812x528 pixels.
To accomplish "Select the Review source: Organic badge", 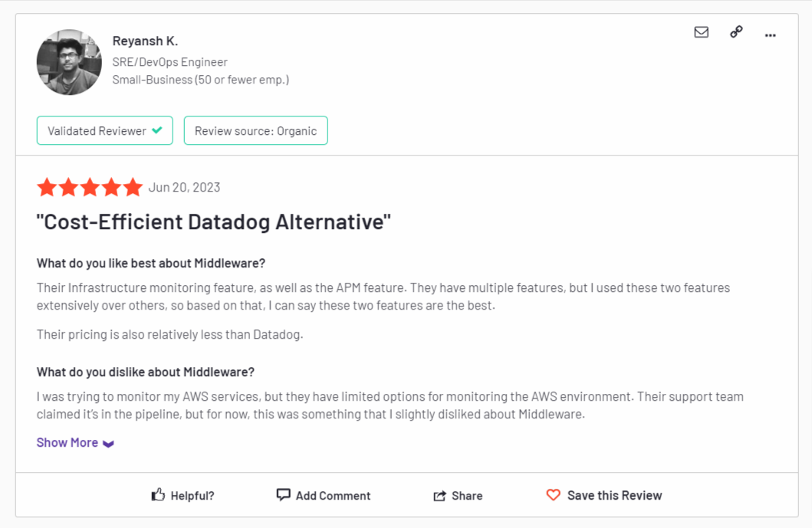I will [255, 130].
